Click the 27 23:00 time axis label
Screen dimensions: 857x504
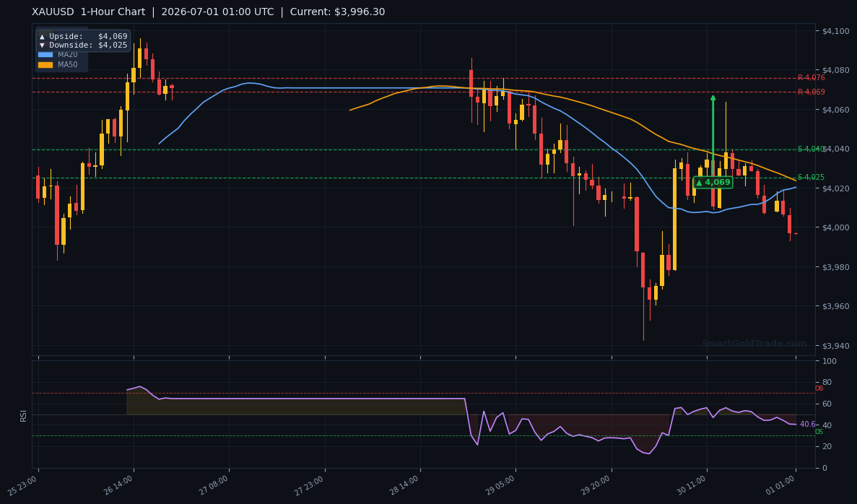point(309,485)
